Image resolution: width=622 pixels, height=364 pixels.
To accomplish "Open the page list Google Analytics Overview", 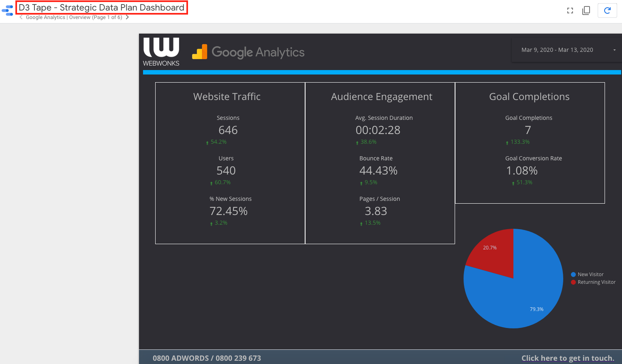I will click(74, 17).
